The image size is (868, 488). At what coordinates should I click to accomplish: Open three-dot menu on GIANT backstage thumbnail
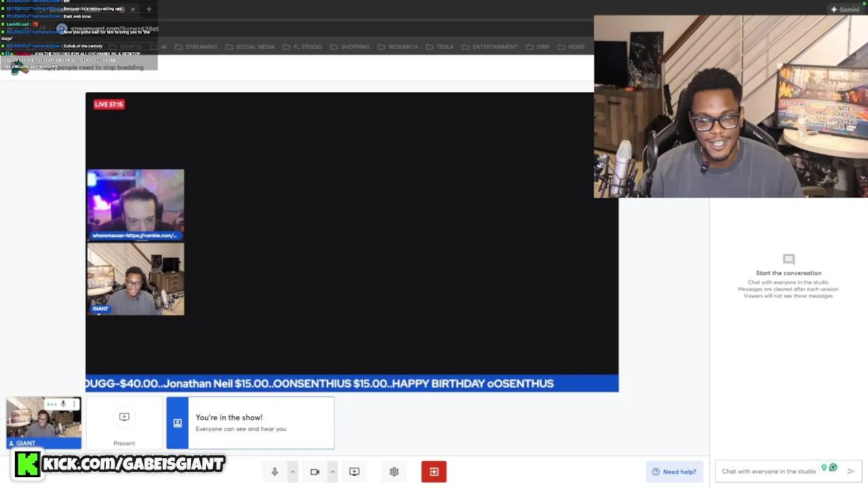[74, 404]
